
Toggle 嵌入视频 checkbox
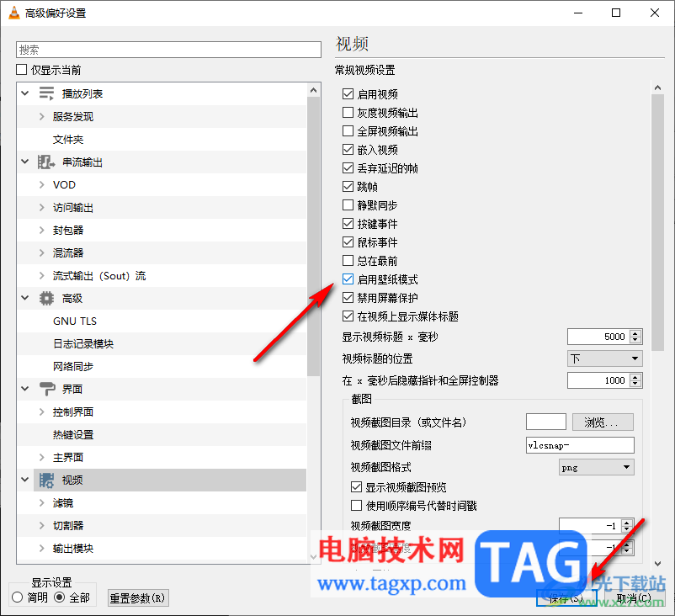[348, 150]
